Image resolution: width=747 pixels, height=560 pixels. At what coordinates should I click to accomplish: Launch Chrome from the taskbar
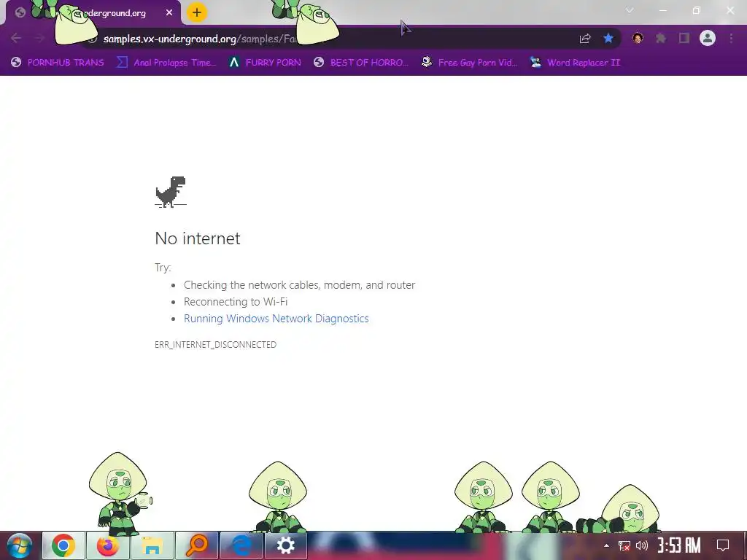click(63, 545)
